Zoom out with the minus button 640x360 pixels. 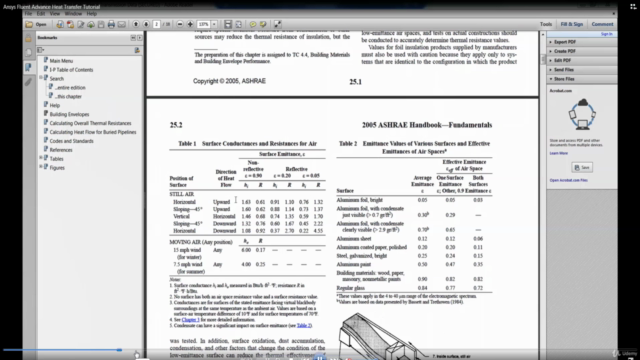click(x=180, y=24)
